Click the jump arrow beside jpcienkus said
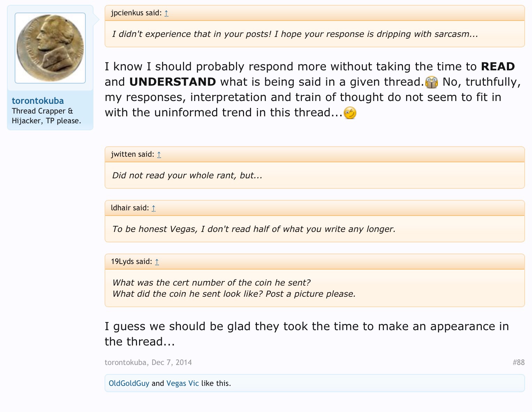 point(166,13)
